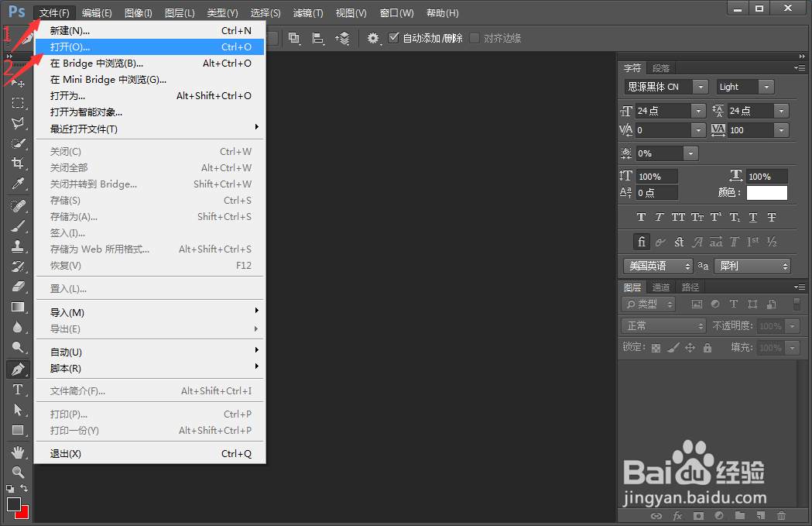Click the link layers icon
The height and width of the screenshot is (526, 812).
click(x=656, y=516)
